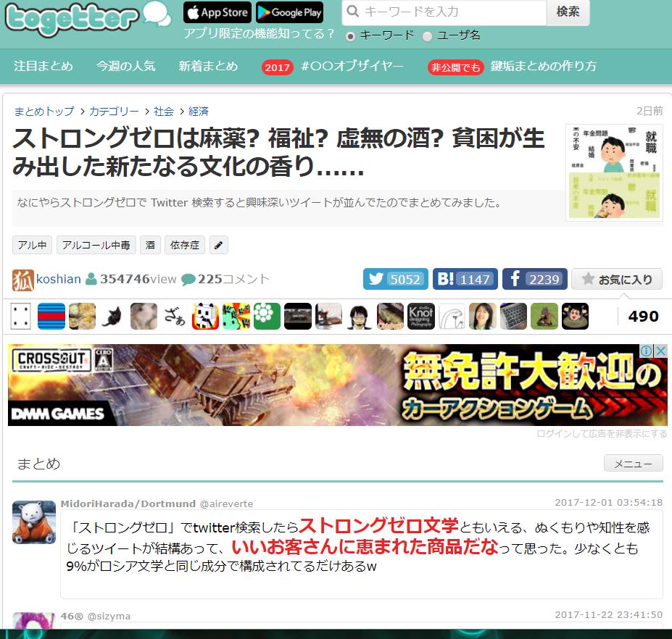Screen dimensions: 672x639
Task: Click the ad info icon on banner
Action: point(646,351)
